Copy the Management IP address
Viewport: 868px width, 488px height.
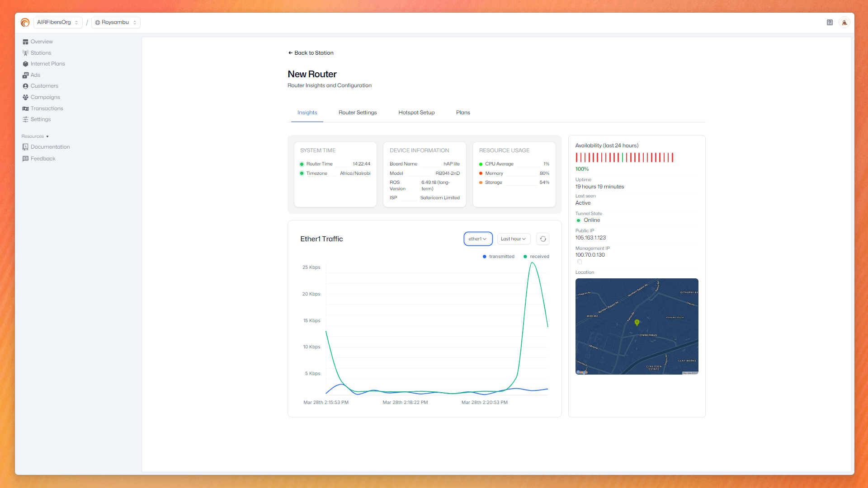pos(580,262)
